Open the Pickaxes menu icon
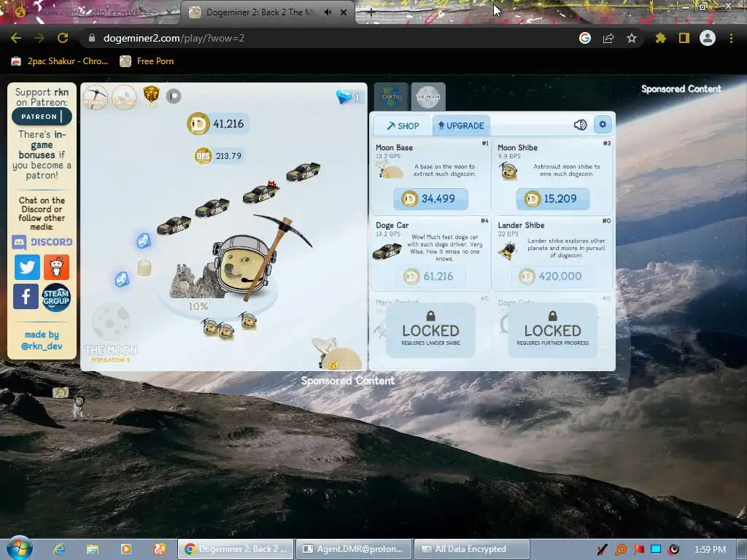 (96, 97)
